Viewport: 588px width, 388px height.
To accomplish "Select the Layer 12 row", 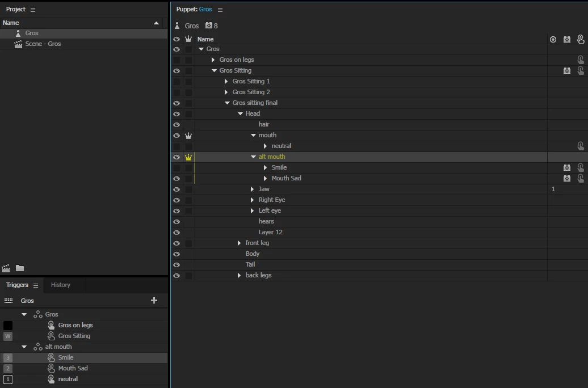I will pos(379,233).
